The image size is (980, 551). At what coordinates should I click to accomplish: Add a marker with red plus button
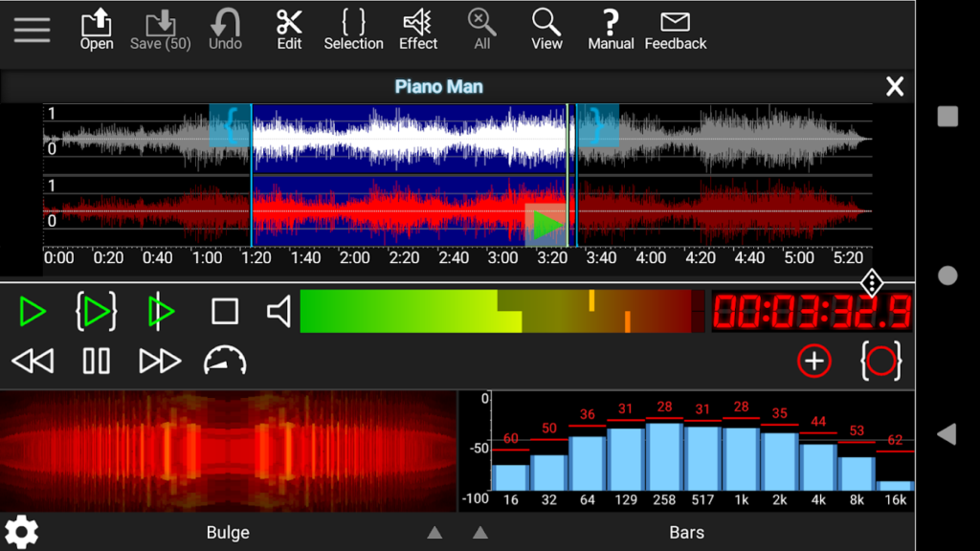[x=814, y=361]
